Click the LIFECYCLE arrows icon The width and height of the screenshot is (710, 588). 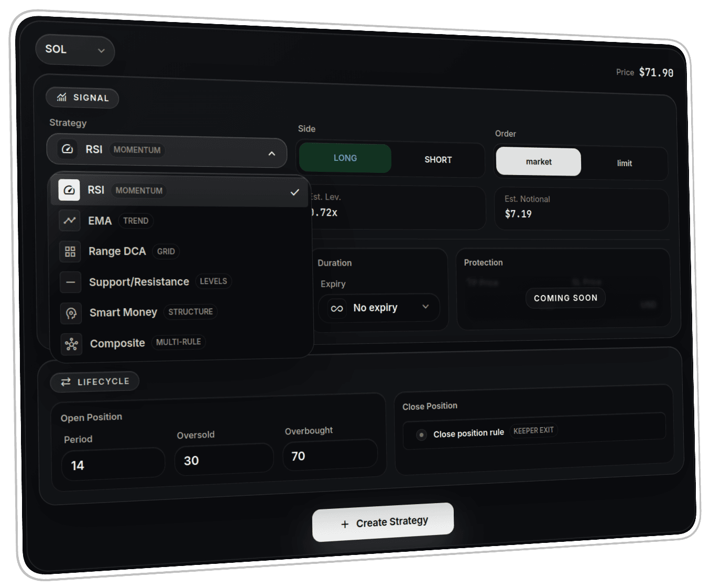(65, 382)
